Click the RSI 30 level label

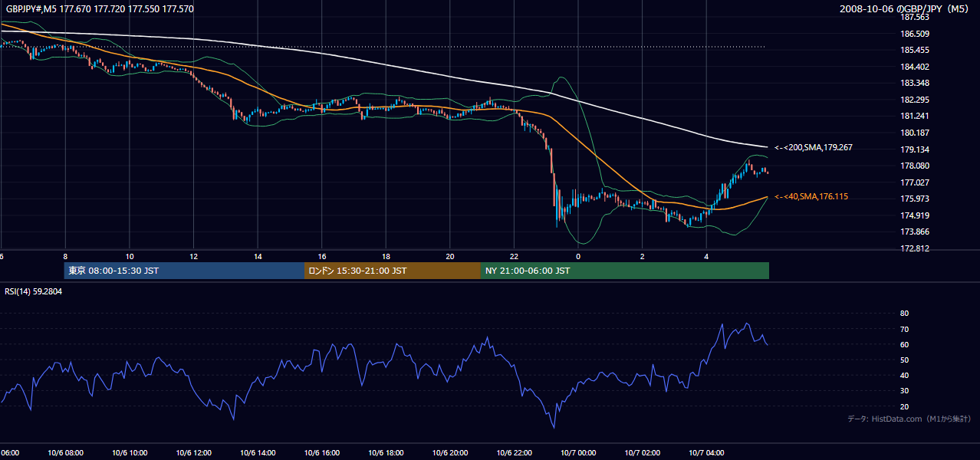click(904, 391)
